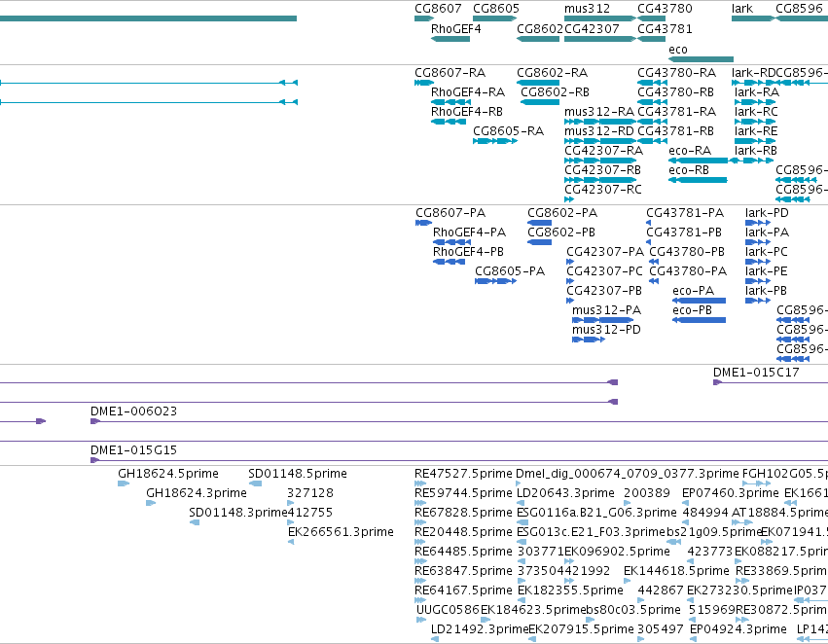Click the RE47527.5prime EST
The width and height of the screenshot is (828, 644).
[420, 483]
